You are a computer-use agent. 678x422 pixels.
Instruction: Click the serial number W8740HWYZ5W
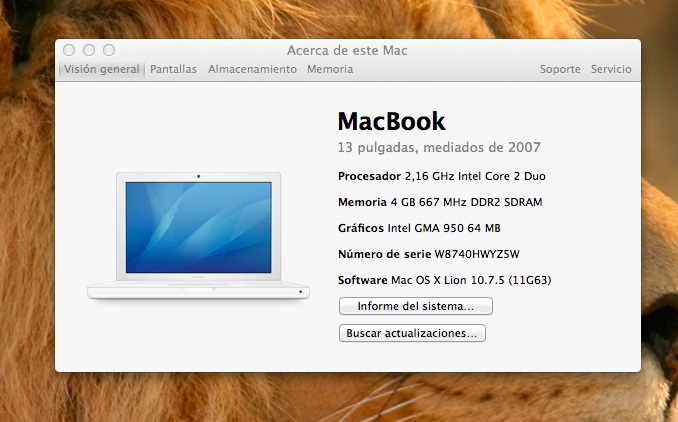click(477, 254)
